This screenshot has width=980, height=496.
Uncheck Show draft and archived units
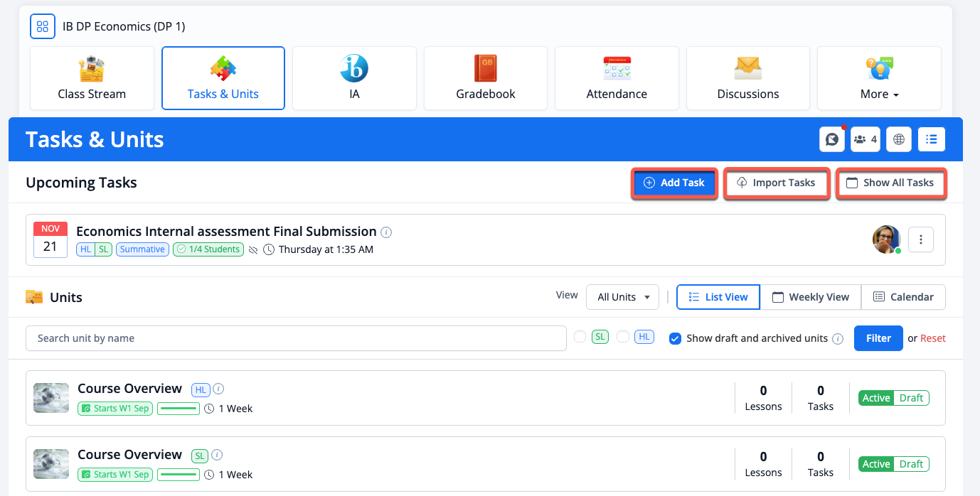tap(676, 339)
